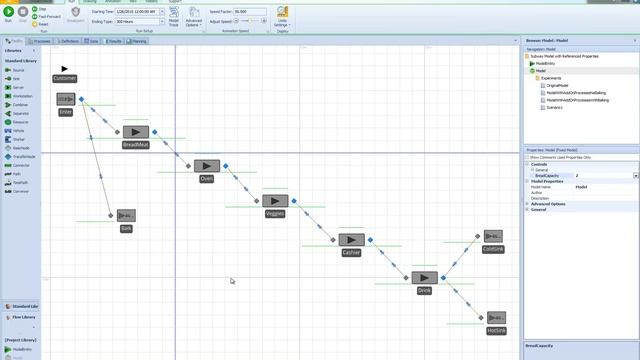Screen dimensions: 640x360
Task: Select the Sink object in Standard Library
Action: (12, 79)
